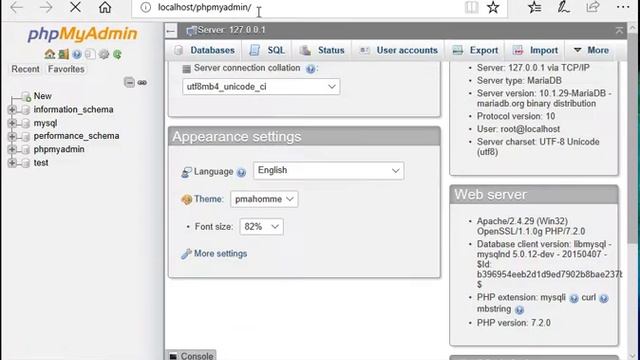Expand the performance_schema database node
Screen dimensions: 640x360
click(12, 136)
